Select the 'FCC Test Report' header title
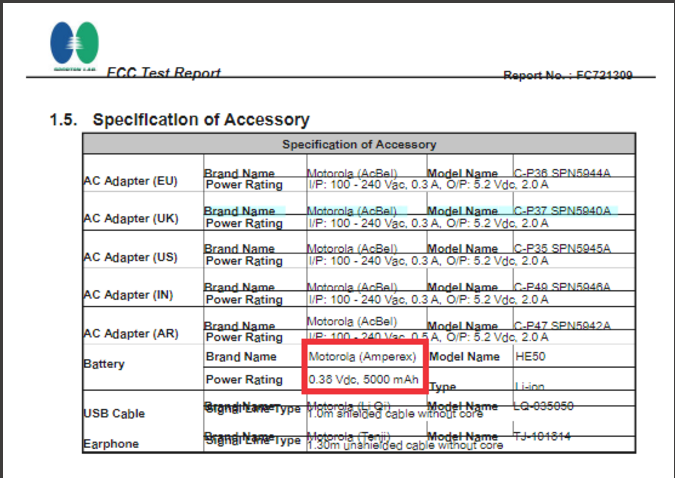Viewport: 675px width, 478px height. (x=164, y=73)
